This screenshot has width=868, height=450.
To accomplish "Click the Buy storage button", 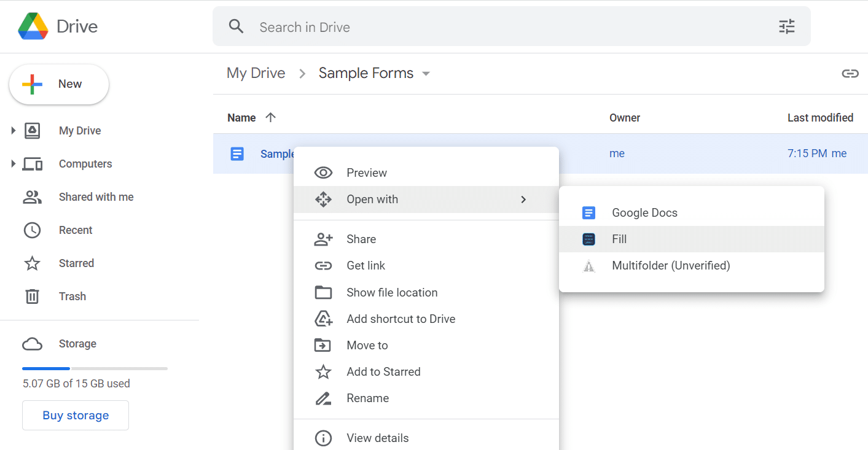I will pos(76,416).
